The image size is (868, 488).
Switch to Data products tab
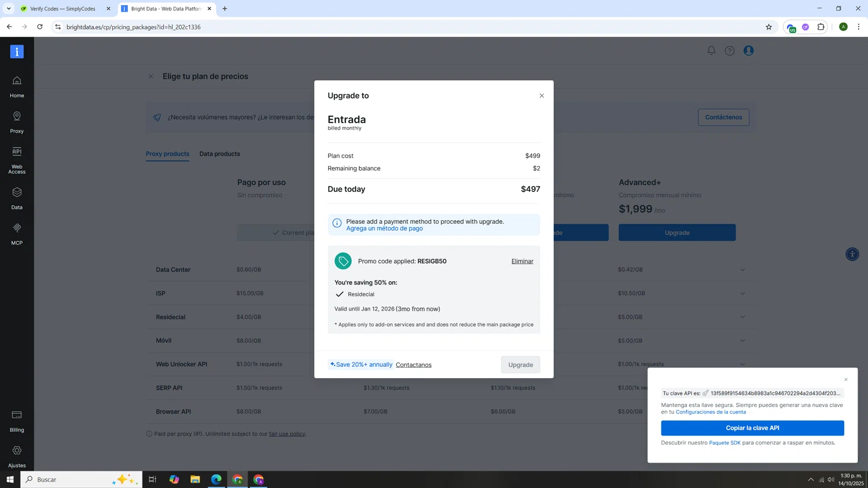(219, 154)
